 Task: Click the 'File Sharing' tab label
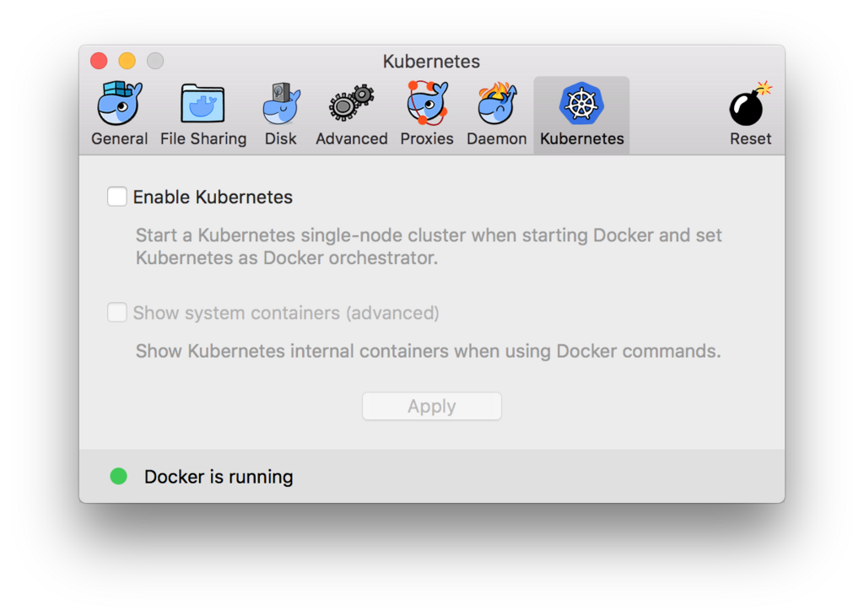[x=203, y=139]
